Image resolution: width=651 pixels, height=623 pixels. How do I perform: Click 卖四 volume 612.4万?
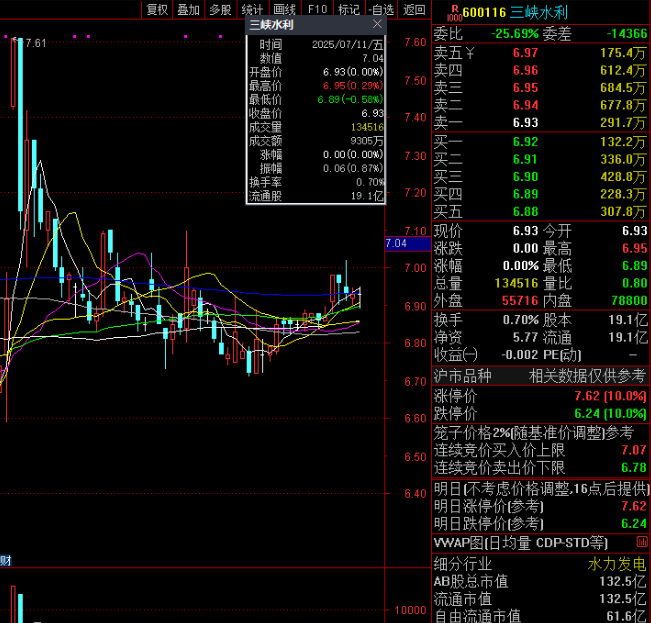pos(623,70)
